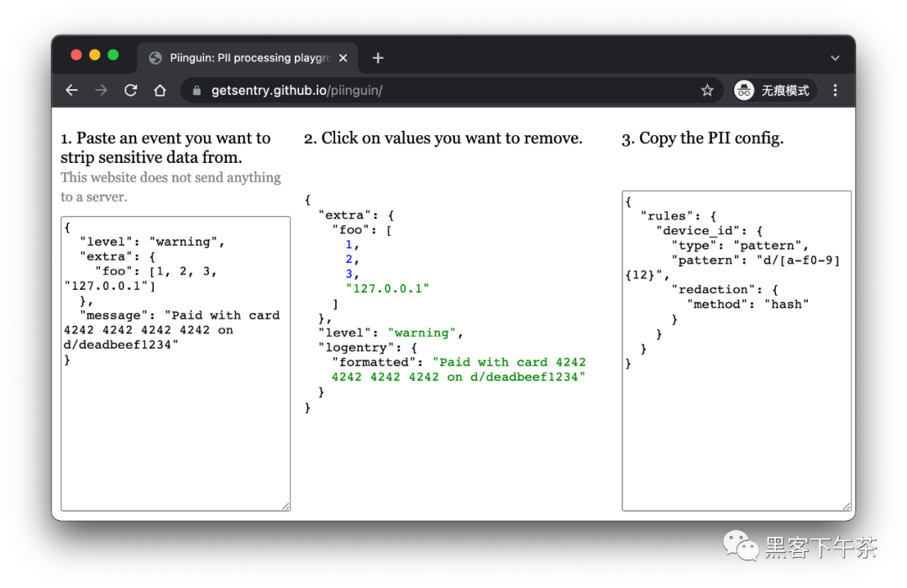Image resolution: width=907 pixels, height=588 pixels.
Task: Expand the tab search chevron
Action: [835, 58]
